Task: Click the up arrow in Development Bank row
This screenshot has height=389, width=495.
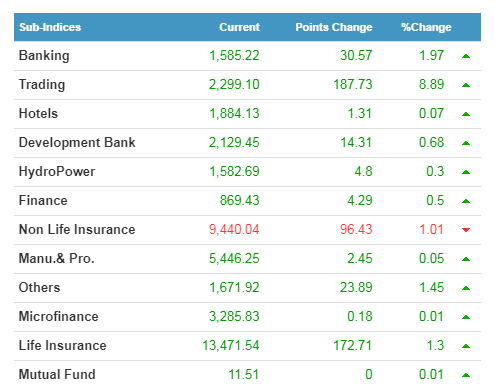Action: click(466, 143)
